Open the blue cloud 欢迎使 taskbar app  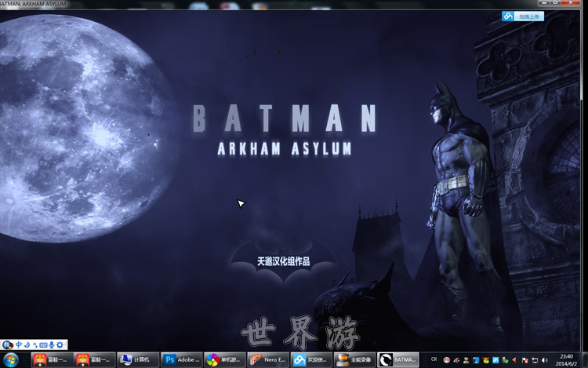coord(311,359)
